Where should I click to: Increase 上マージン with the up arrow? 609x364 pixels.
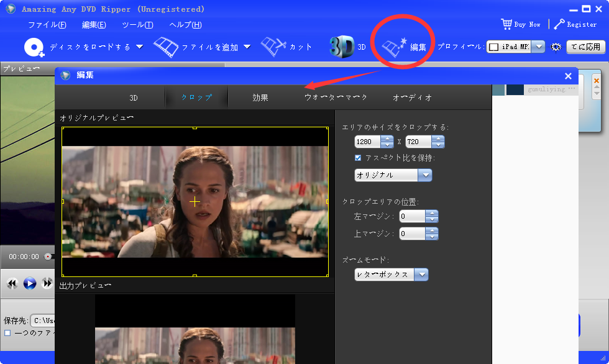(432, 230)
